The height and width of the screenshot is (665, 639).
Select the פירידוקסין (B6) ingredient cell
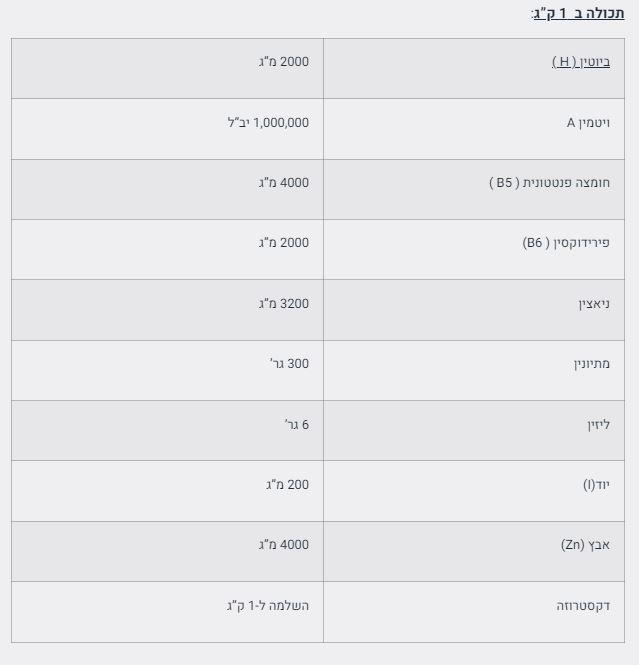tap(566, 243)
